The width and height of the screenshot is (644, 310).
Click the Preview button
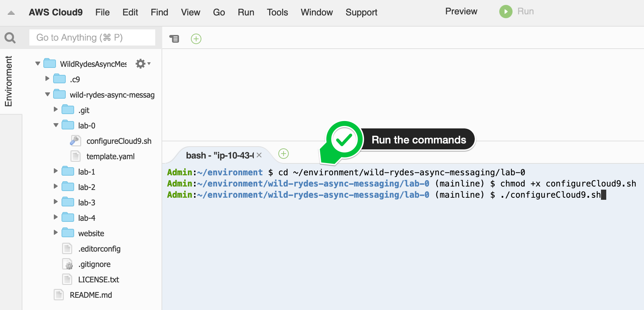pyautogui.click(x=461, y=12)
